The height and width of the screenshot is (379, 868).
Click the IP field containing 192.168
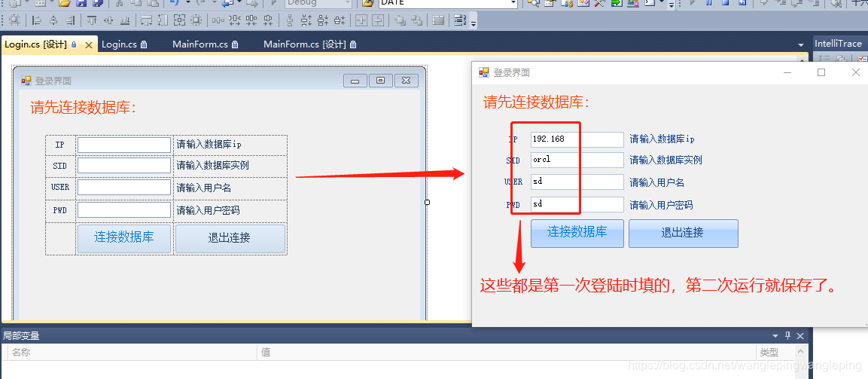[x=577, y=139]
